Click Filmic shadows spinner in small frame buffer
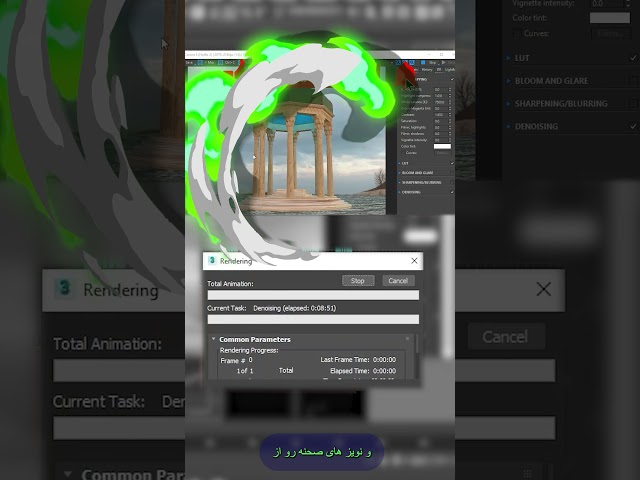The image size is (640, 480). click(x=450, y=133)
